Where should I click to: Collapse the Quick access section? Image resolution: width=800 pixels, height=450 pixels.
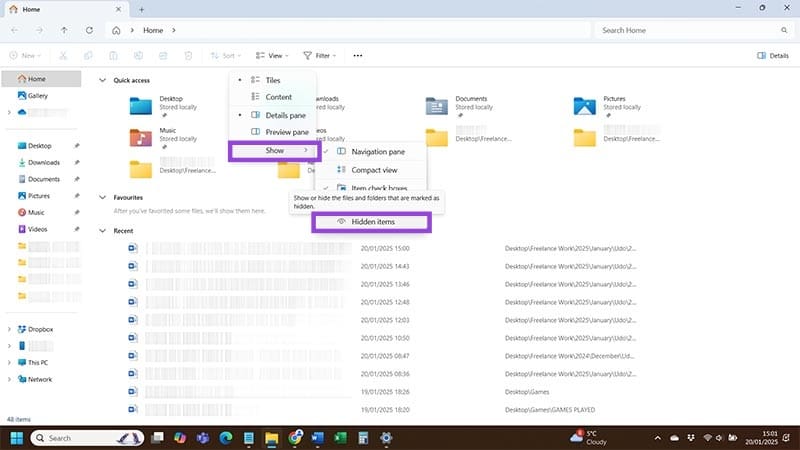(x=103, y=81)
